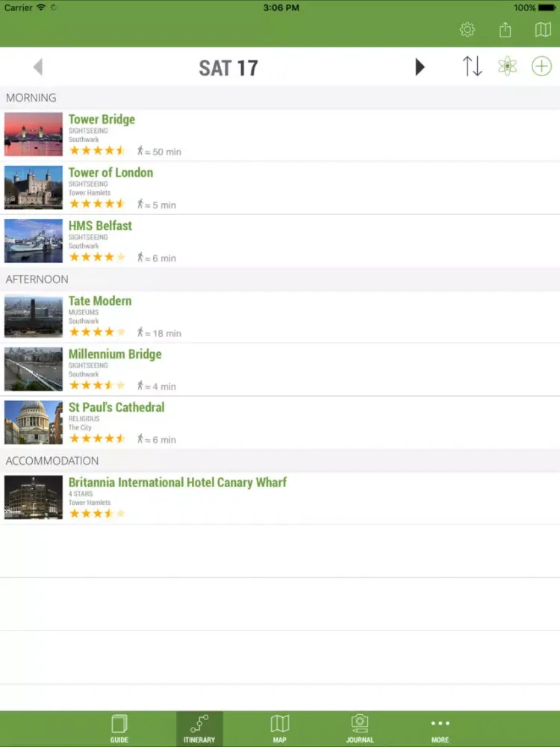This screenshot has height=747, width=560.
Task: Open St Paul's Cathedral thumbnail photo
Action: [x=34, y=422]
